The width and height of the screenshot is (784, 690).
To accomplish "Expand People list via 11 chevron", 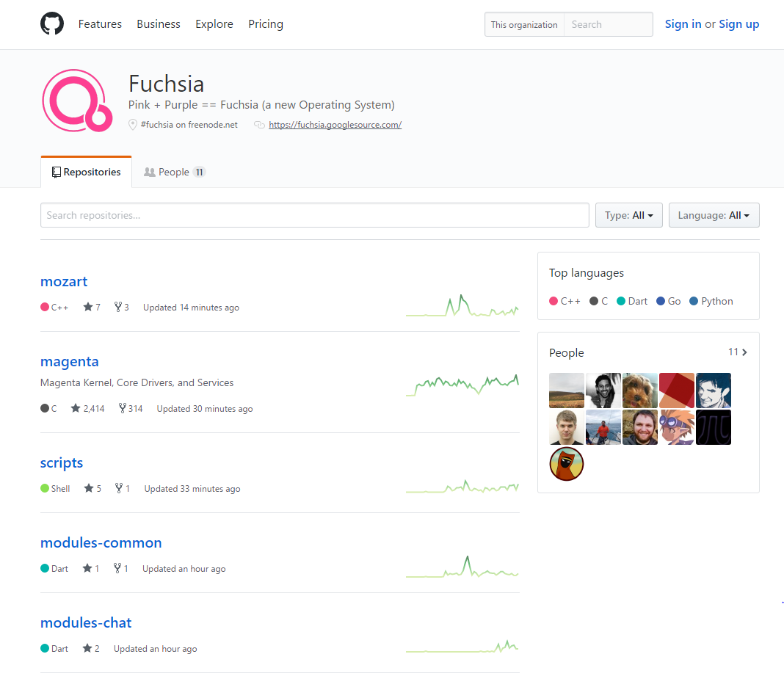I will (738, 352).
